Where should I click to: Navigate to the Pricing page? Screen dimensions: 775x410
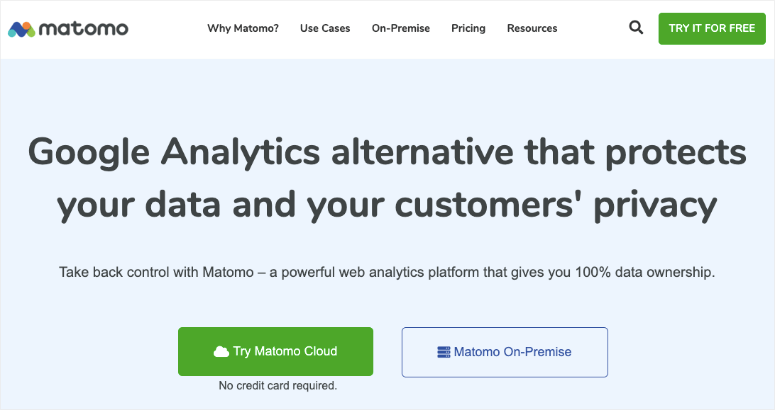click(x=468, y=28)
